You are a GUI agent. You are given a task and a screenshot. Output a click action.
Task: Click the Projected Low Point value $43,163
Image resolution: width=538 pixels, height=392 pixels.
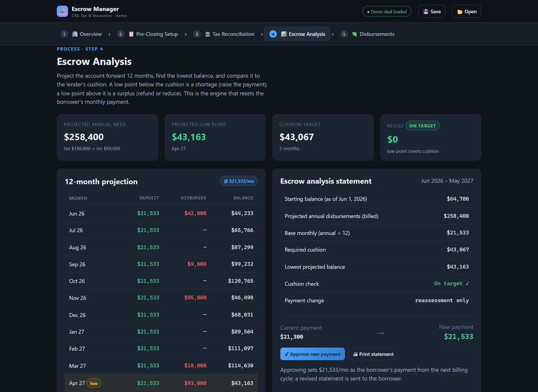click(189, 137)
